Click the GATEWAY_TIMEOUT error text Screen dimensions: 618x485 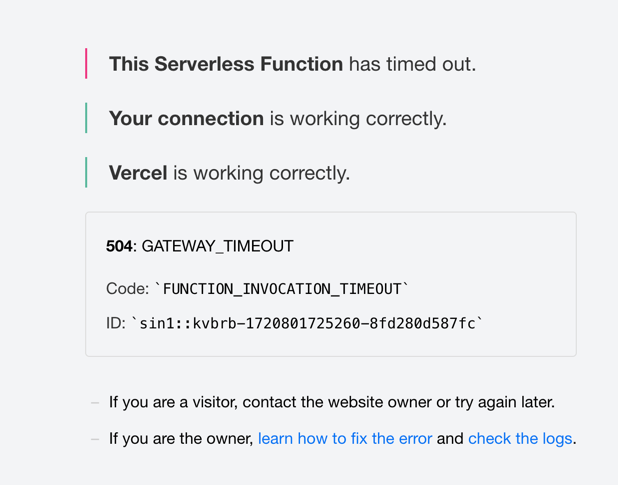click(x=218, y=246)
